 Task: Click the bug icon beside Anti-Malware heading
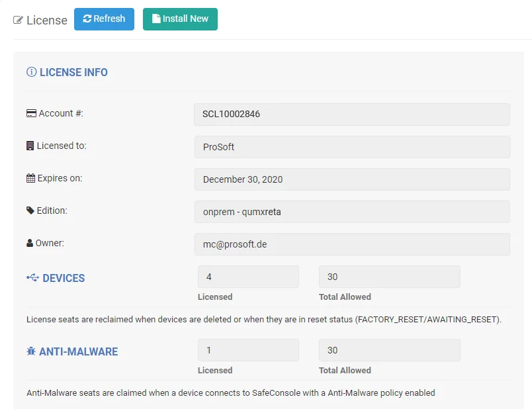[x=31, y=351]
